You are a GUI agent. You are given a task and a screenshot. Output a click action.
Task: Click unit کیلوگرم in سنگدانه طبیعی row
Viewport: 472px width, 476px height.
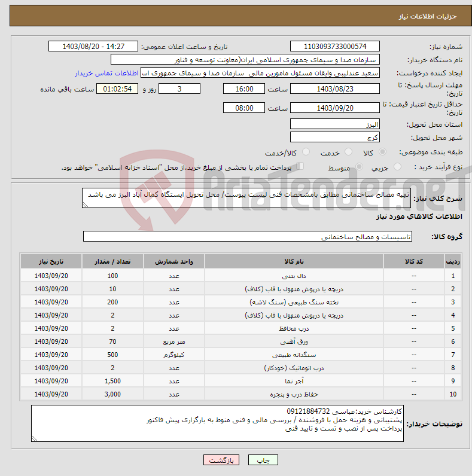(x=174, y=355)
